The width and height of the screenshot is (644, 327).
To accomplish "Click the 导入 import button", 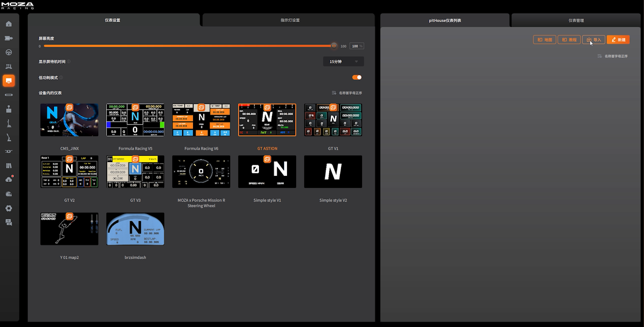I will coord(593,40).
